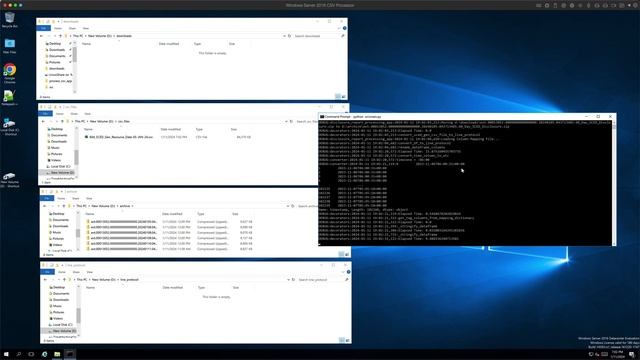Open the View tab in line_protocol window
Screen dimensions: 640x360
coord(89,272)
